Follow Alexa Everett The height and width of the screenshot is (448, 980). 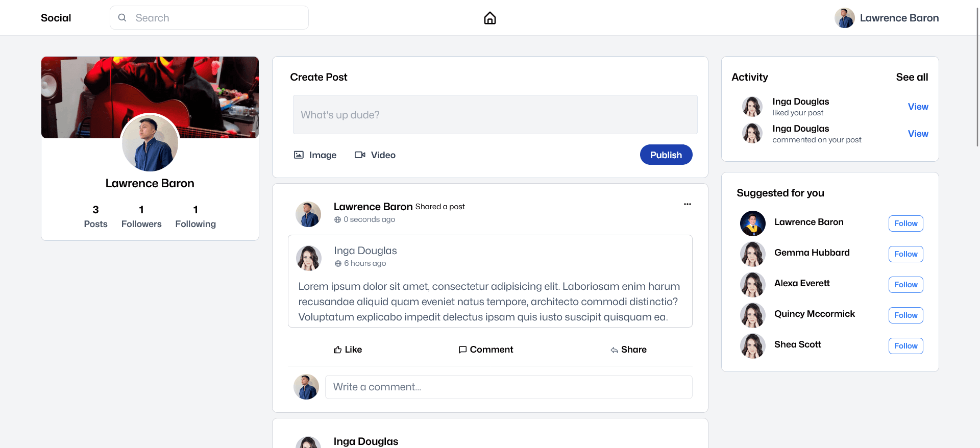pos(906,285)
